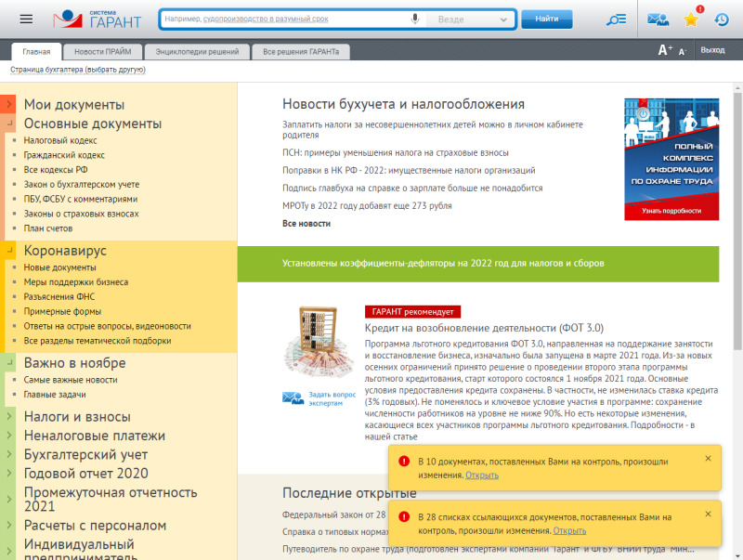Click Задать вопрос экспертам link
743x560 pixels.
[x=332, y=398]
